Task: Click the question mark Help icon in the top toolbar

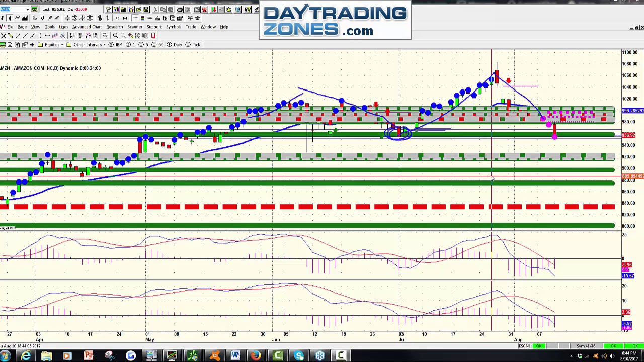Action: pos(248,9)
